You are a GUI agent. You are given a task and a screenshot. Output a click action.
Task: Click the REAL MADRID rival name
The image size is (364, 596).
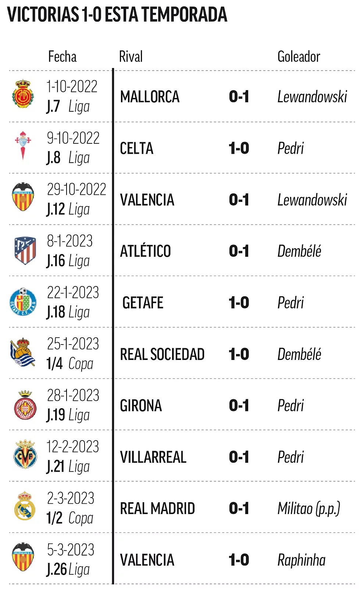pos(157,508)
